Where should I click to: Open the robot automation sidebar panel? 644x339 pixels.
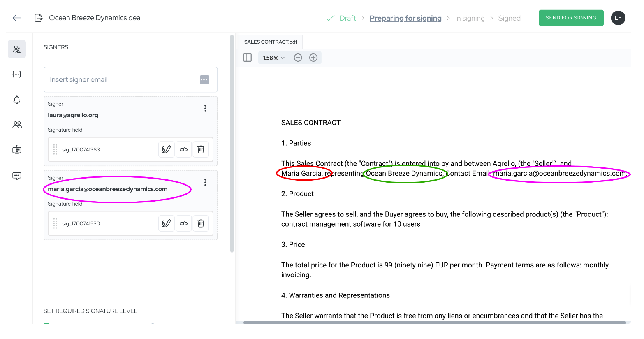(17, 150)
